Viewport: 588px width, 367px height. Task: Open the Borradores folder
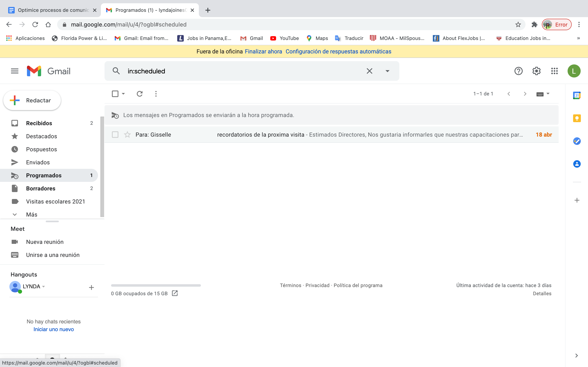[41, 188]
